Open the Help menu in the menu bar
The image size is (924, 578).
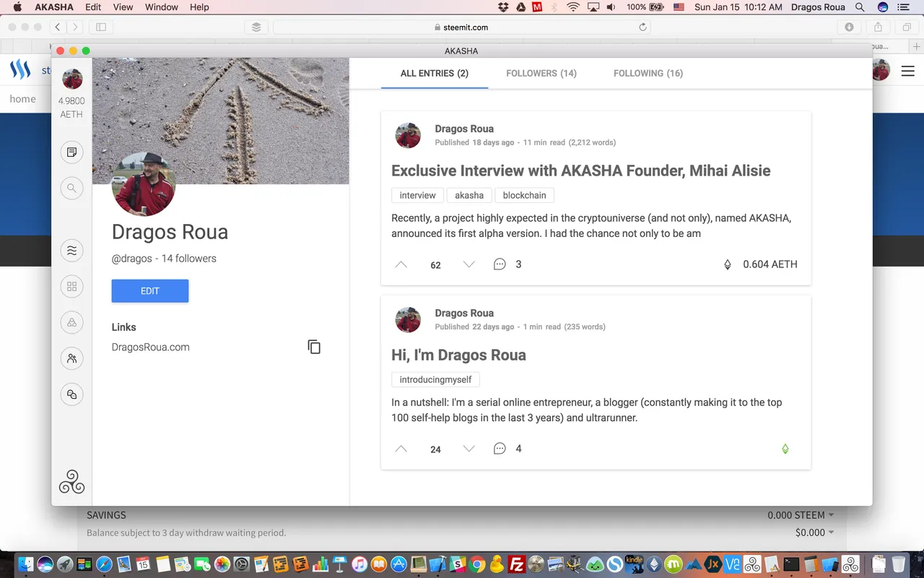199,7
